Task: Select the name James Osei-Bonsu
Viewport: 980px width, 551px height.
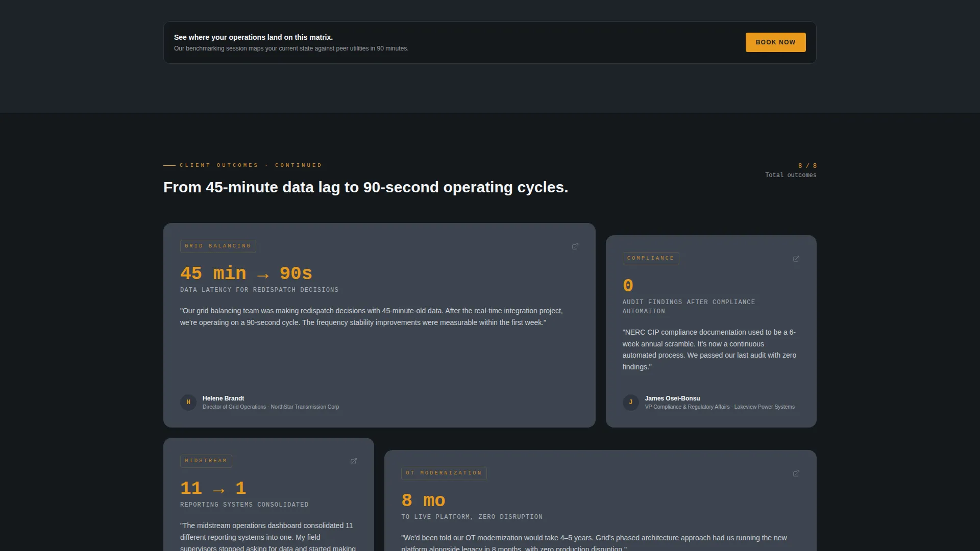Action: (x=672, y=398)
